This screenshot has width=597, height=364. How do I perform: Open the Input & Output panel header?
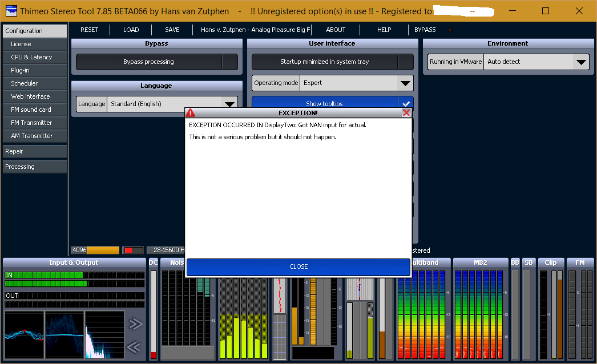[74, 262]
